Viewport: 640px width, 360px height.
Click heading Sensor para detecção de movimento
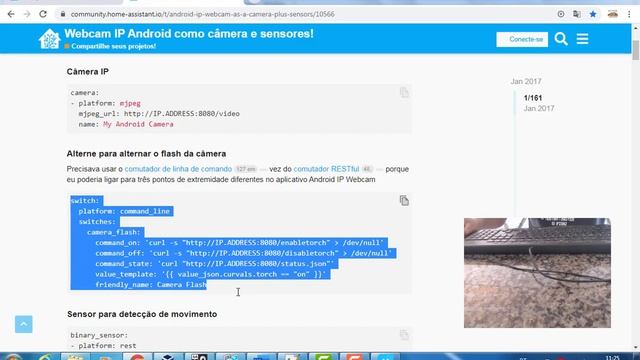coord(142,314)
